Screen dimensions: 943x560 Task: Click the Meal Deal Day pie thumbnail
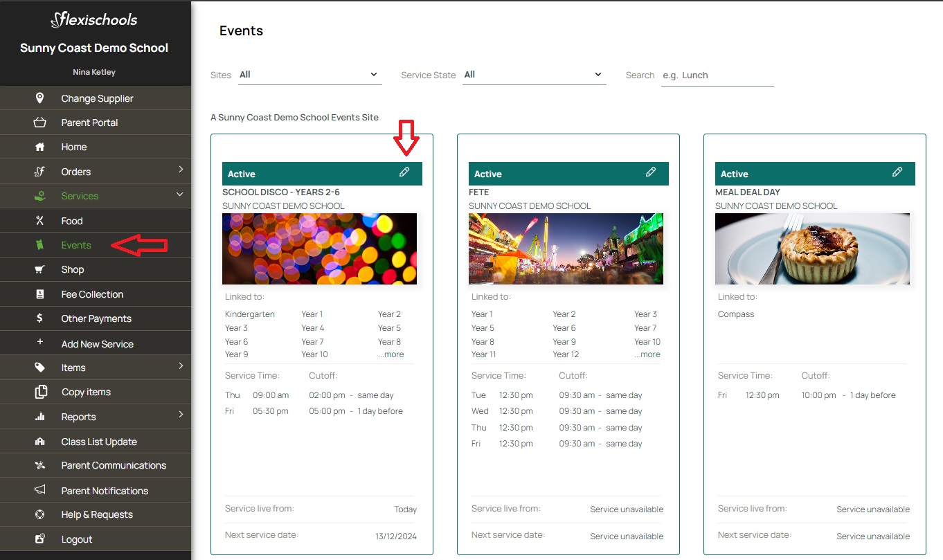[812, 249]
